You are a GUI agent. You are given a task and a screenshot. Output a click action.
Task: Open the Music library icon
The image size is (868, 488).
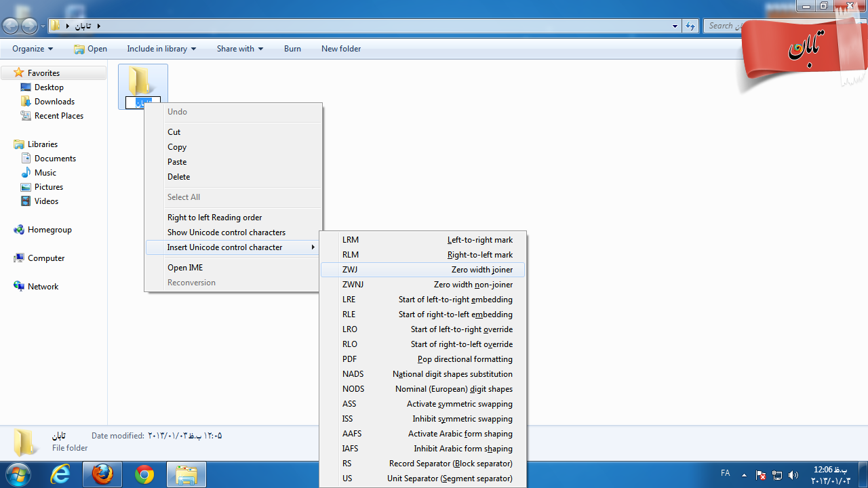click(x=26, y=173)
